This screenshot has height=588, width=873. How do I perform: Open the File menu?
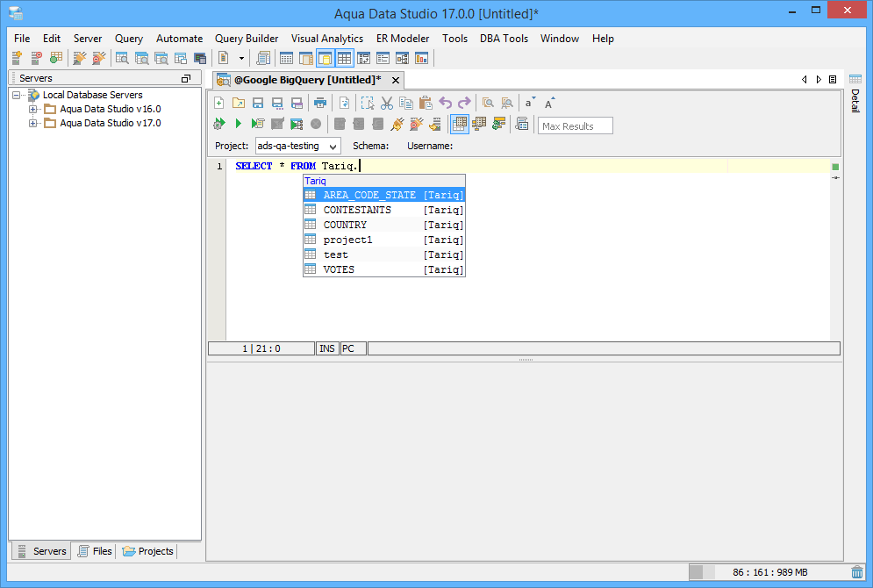click(x=22, y=39)
